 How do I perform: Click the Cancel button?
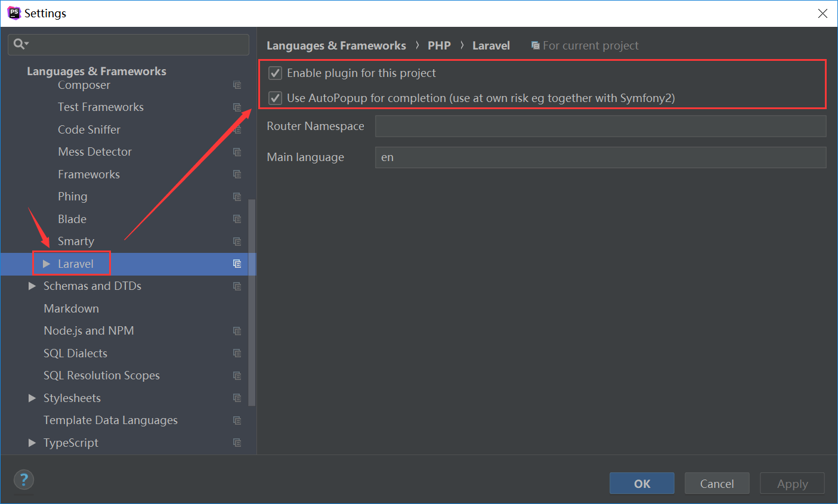[716, 484]
